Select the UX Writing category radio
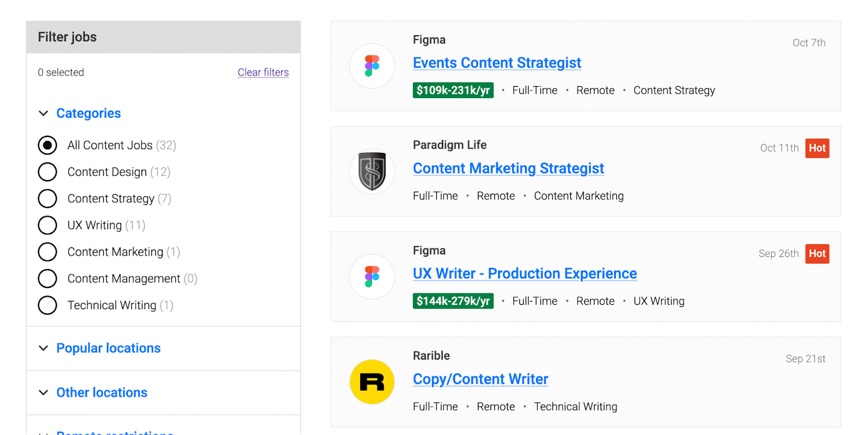868x435 pixels. click(x=48, y=225)
